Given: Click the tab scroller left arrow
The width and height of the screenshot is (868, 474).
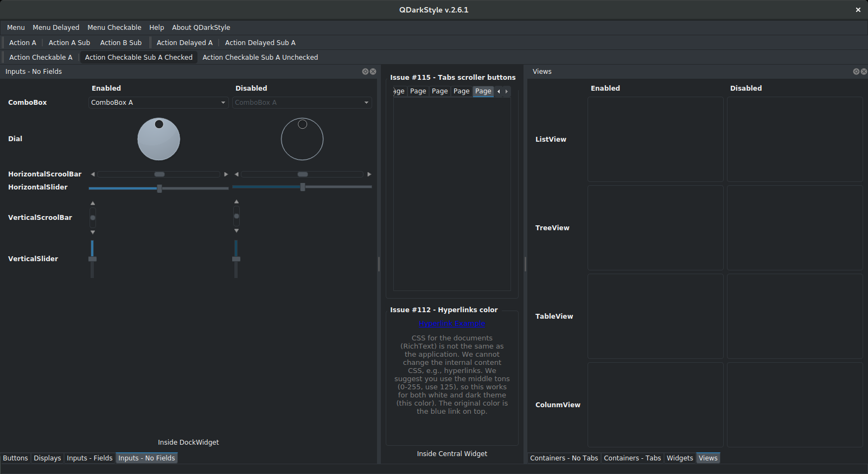Looking at the screenshot, I should coord(499,91).
